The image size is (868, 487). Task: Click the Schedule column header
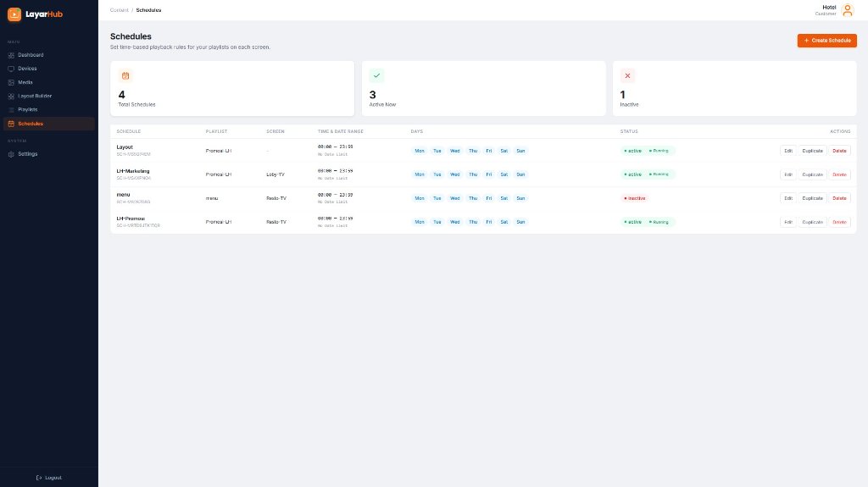pyautogui.click(x=129, y=131)
